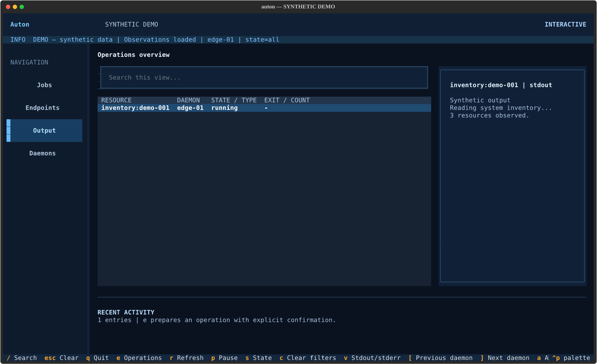Select the Output navigation item
597x364 pixels.
[x=44, y=130]
